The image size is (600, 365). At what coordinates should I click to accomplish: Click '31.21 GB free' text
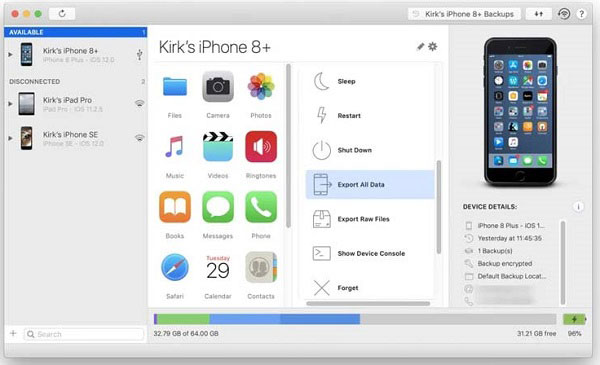coord(536,334)
